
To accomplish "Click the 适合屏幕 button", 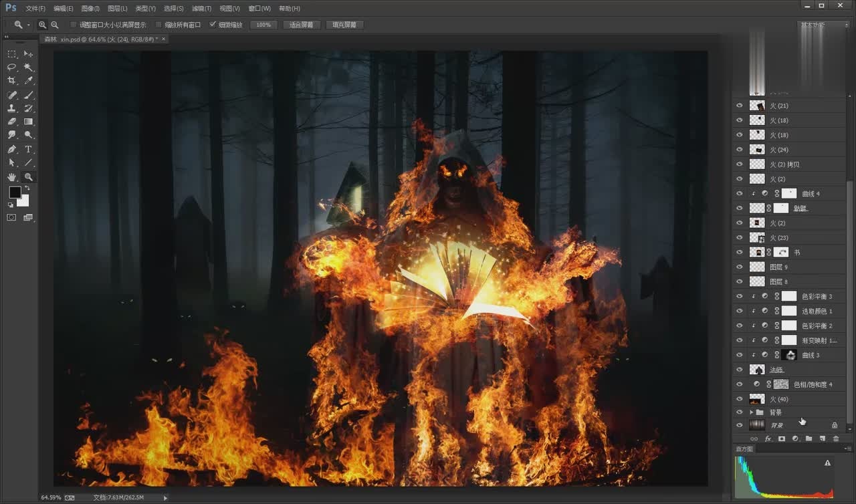I will (x=302, y=25).
